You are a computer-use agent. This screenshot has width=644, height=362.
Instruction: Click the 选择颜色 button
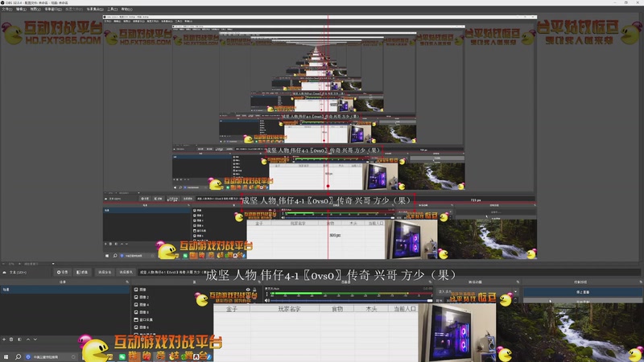click(126, 272)
